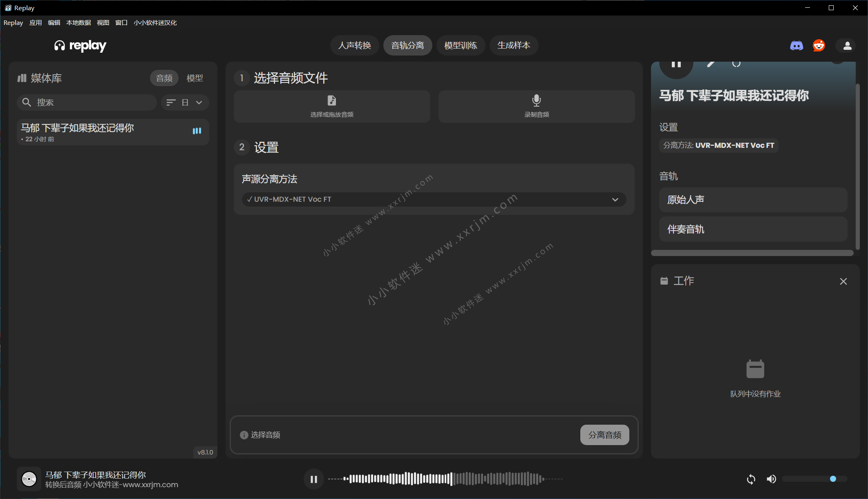This screenshot has height=499, width=868.
Task: Click the info icon beside 选择音频
Action: (244, 435)
